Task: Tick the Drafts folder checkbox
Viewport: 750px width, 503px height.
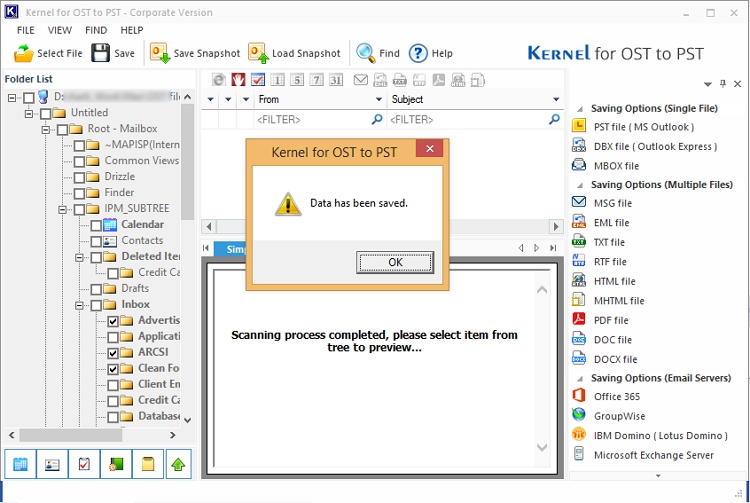Action: point(96,289)
